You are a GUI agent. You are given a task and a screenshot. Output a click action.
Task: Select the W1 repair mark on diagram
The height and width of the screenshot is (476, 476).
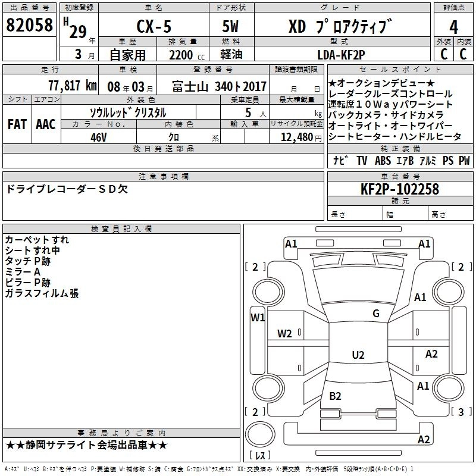257,318
